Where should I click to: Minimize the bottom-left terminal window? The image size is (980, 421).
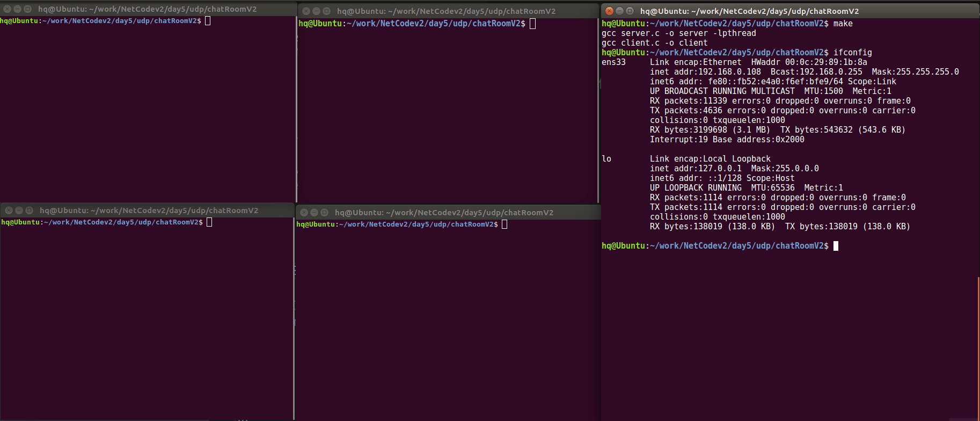[19, 210]
